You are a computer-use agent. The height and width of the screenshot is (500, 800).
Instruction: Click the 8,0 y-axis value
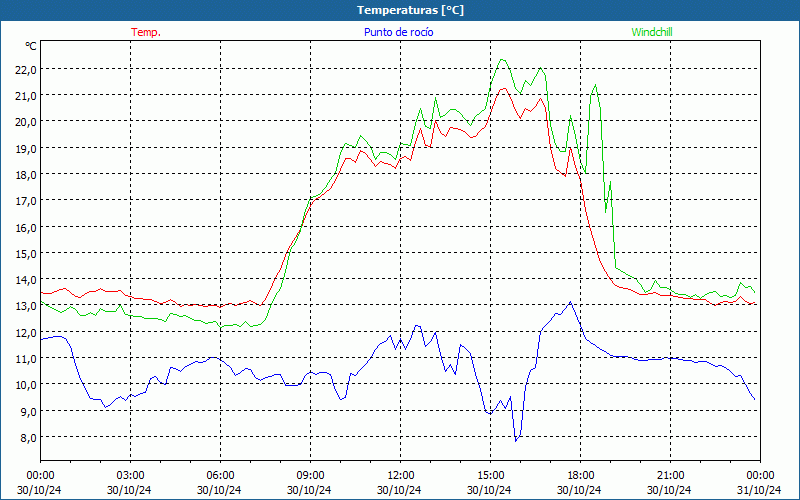click(x=28, y=437)
